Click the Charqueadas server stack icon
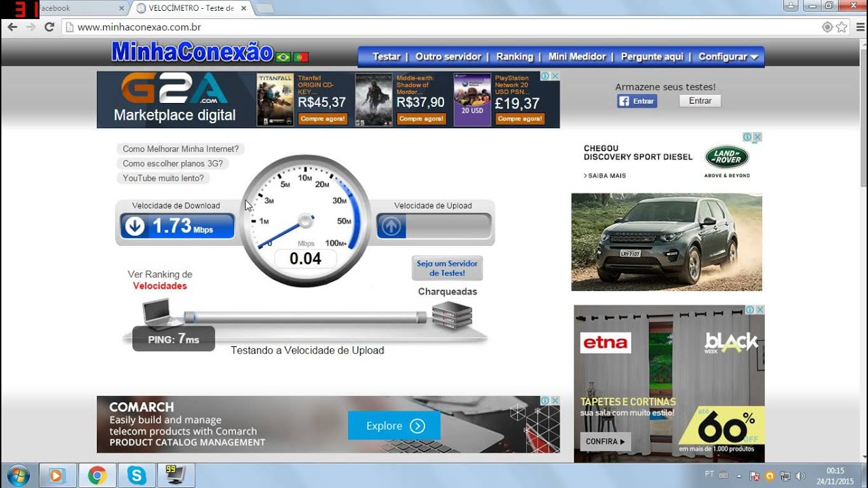Screen dimensions: 868x488 pyautogui.click(x=452, y=315)
